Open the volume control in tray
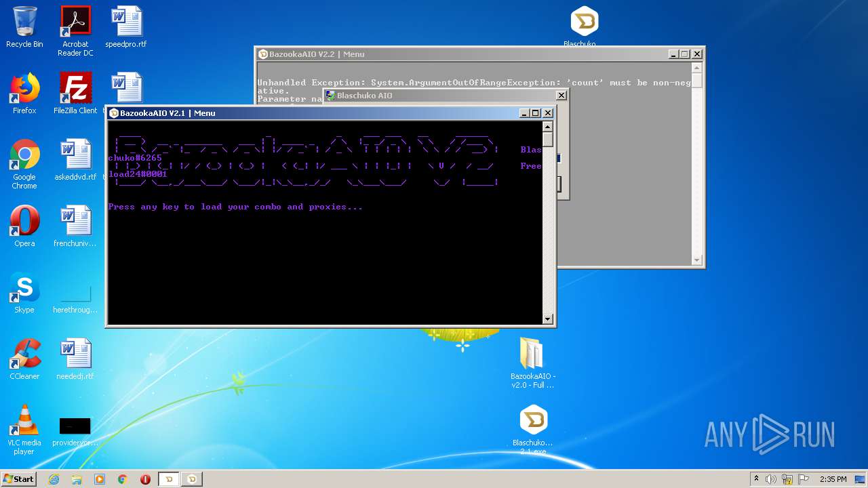This screenshot has height=488, width=868. pos(771,479)
